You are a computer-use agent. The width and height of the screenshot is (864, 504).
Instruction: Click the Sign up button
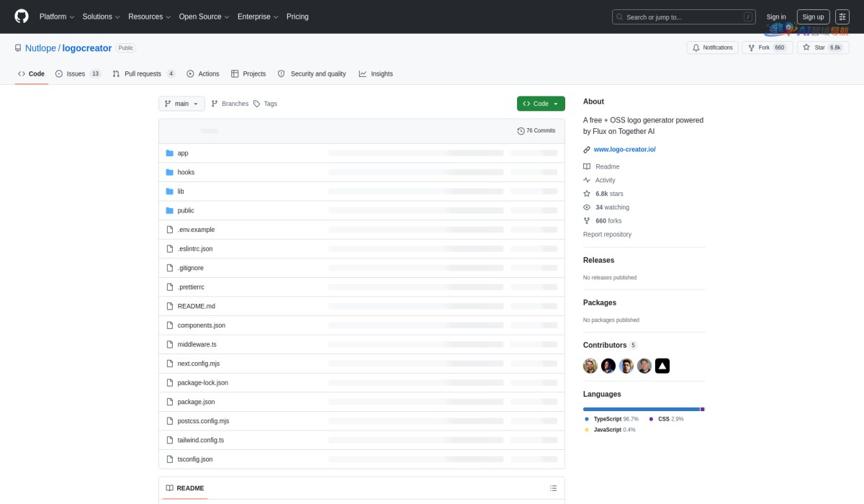point(813,17)
